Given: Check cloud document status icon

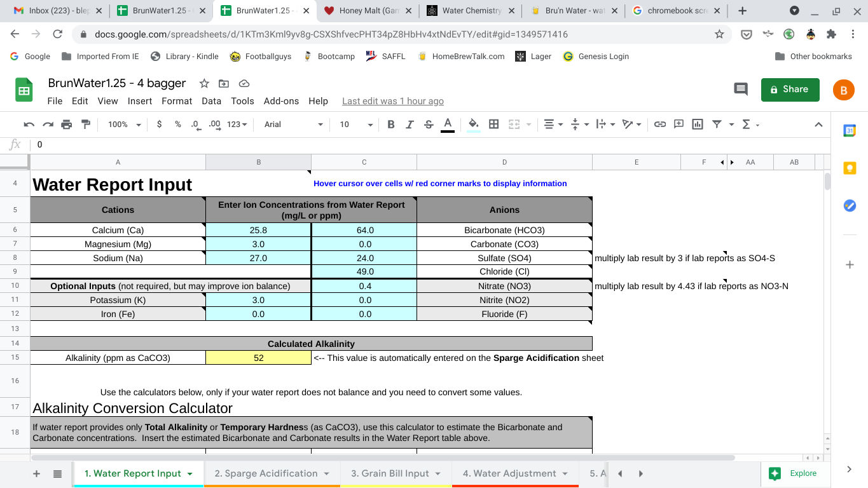Looking at the screenshot, I should (x=244, y=84).
